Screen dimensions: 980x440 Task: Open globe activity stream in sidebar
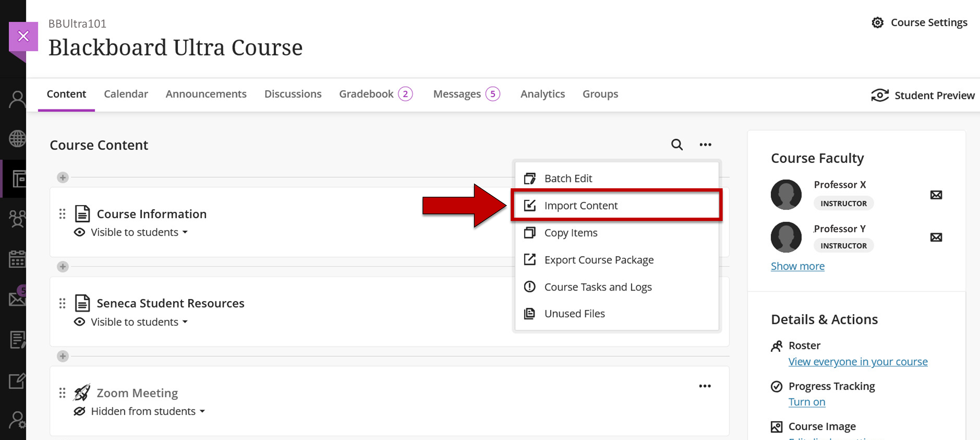17,139
